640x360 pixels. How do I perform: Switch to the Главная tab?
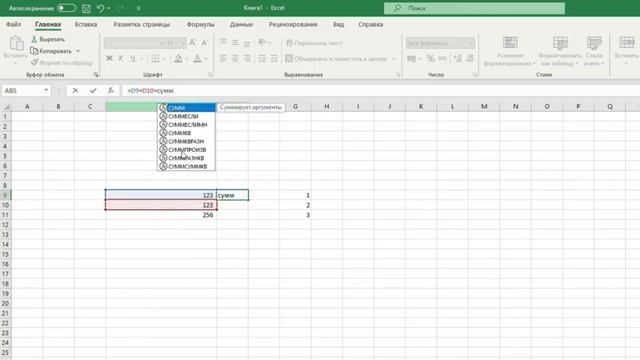click(x=48, y=24)
